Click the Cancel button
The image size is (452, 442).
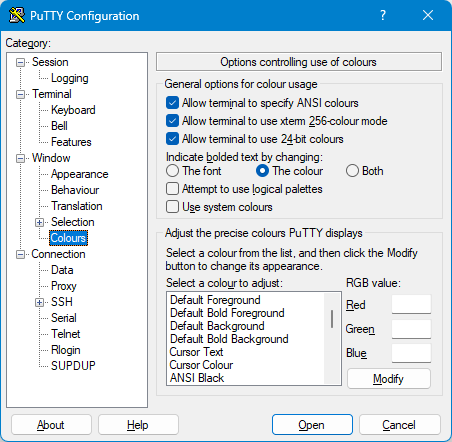coord(399,425)
